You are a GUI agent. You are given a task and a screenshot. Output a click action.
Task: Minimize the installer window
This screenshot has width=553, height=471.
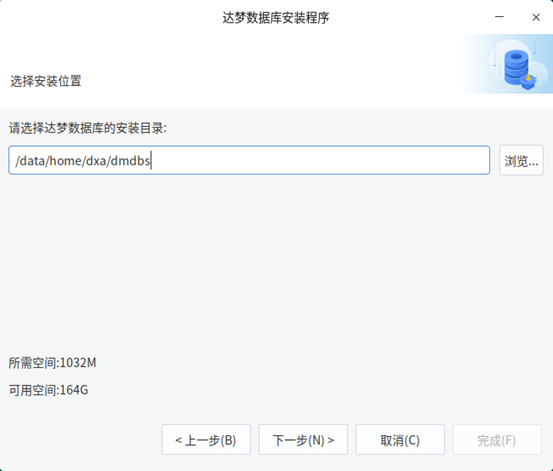point(499,17)
